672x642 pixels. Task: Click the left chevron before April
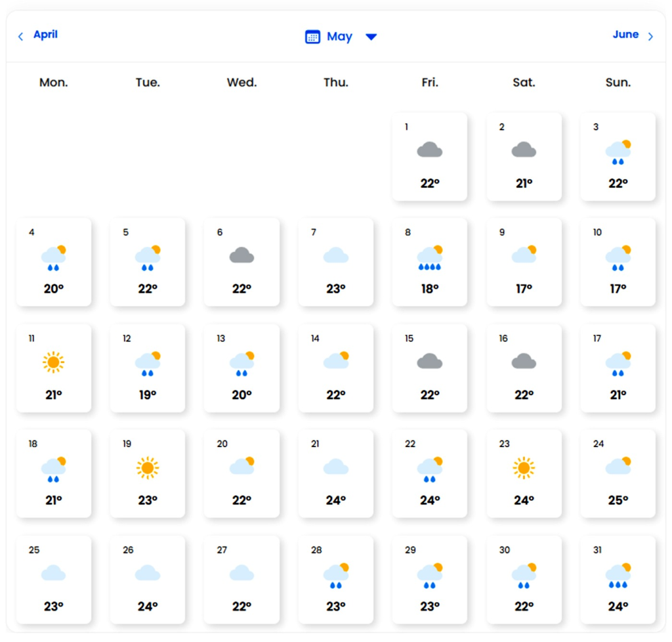click(x=20, y=37)
